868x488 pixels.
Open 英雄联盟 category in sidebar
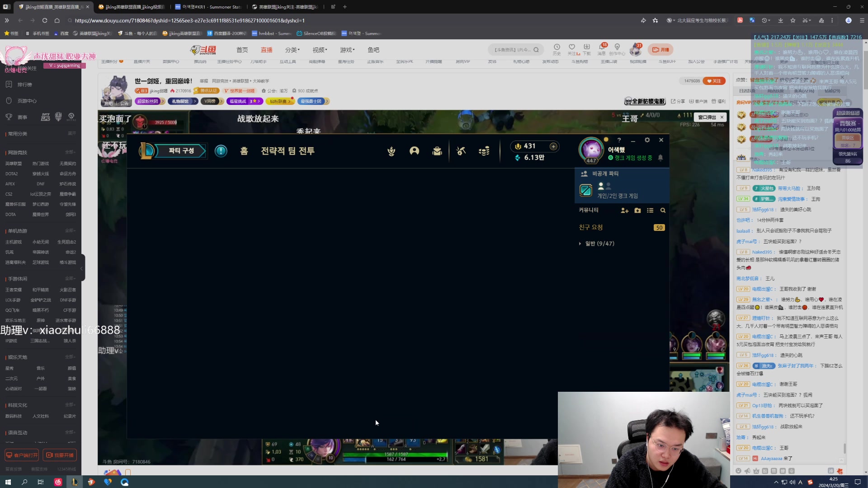14,164
